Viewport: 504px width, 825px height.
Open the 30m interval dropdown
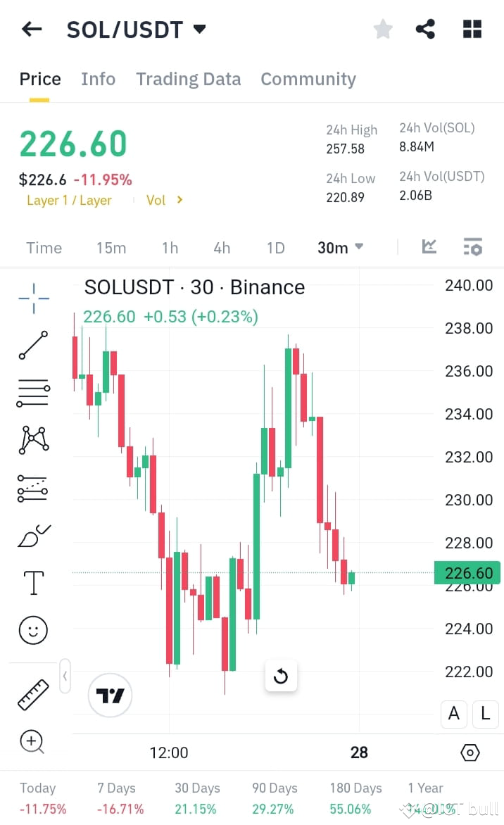click(x=340, y=247)
